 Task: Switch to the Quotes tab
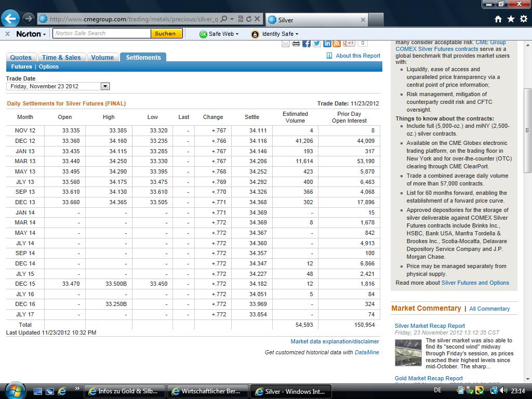(x=21, y=58)
